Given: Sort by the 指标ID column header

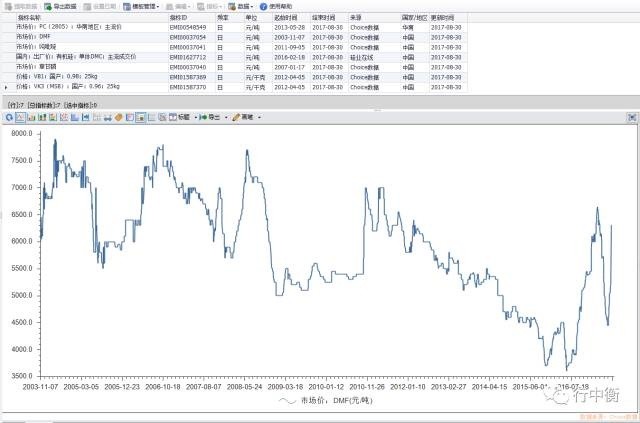Looking at the screenshot, I should click(191, 18).
